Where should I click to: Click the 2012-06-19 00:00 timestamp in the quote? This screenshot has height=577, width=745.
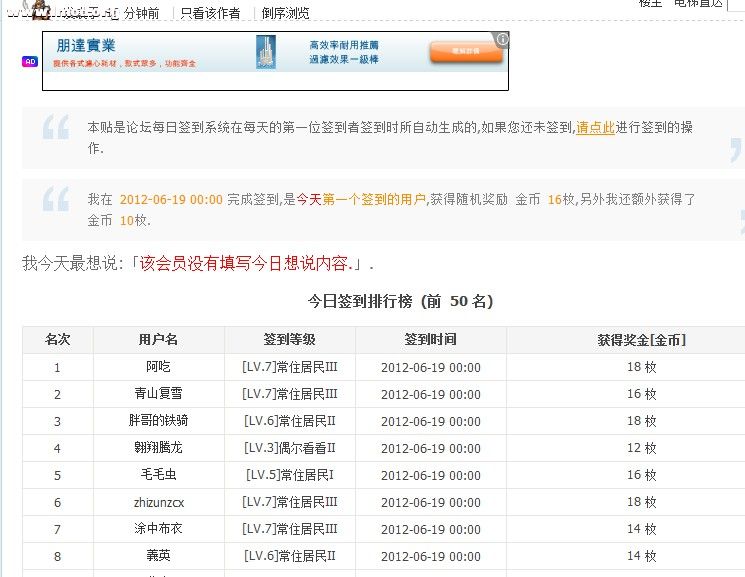coord(171,199)
